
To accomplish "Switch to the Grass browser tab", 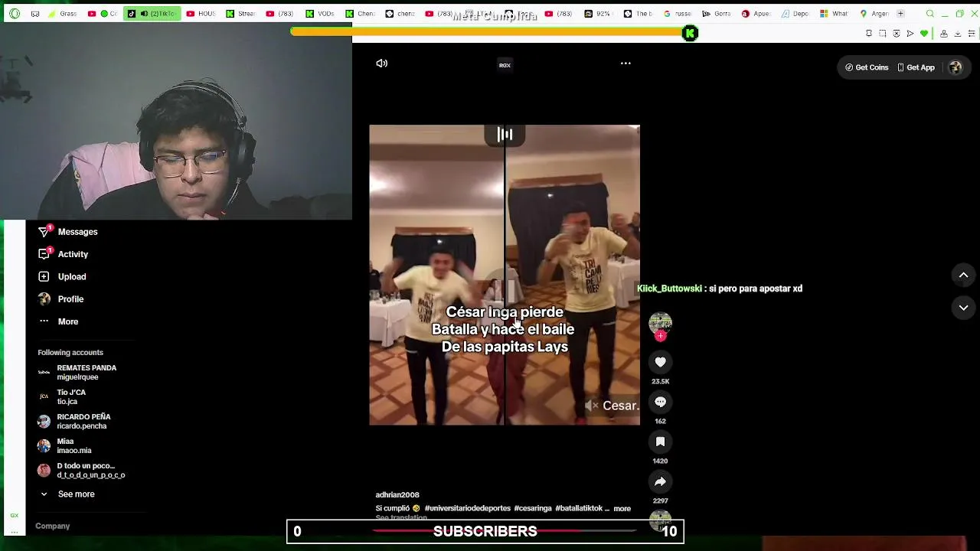I will [62, 14].
